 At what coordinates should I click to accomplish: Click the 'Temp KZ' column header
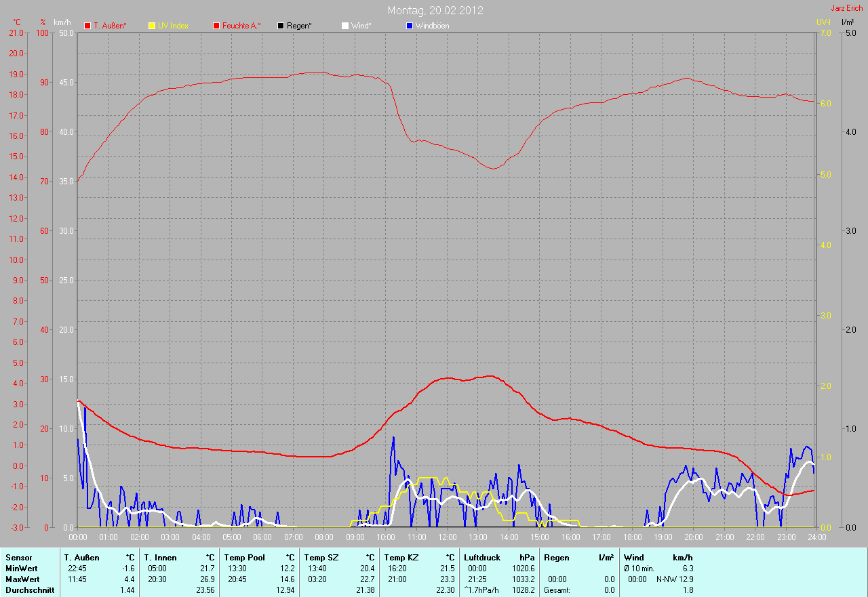(x=401, y=558)
